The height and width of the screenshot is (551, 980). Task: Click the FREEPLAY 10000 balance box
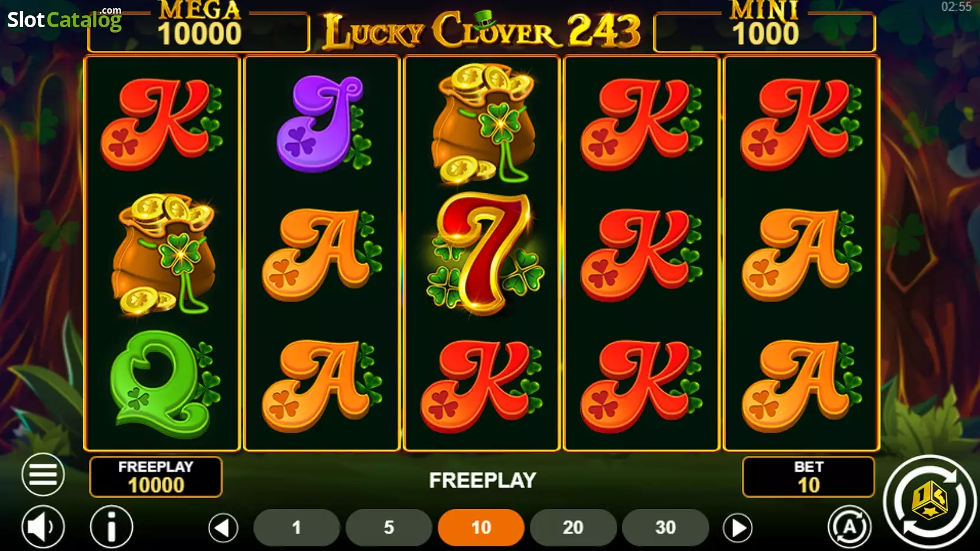click(x=156, y=477)
